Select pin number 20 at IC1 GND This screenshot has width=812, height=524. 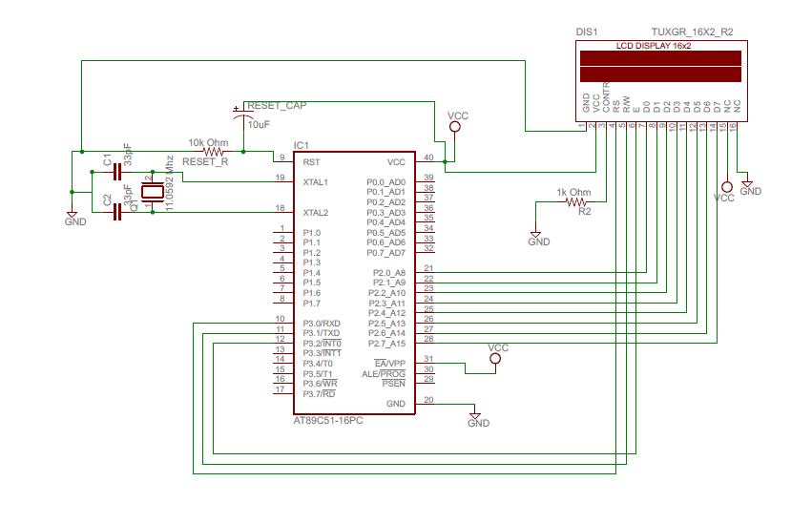click(428, 399)
